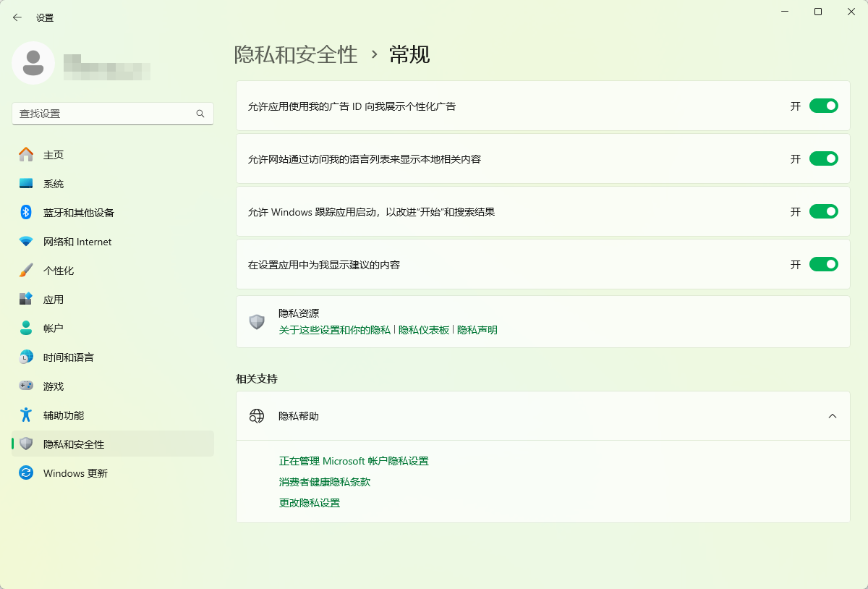Disable Windows 跟踪应用启动 toggle

coord(823,211)
